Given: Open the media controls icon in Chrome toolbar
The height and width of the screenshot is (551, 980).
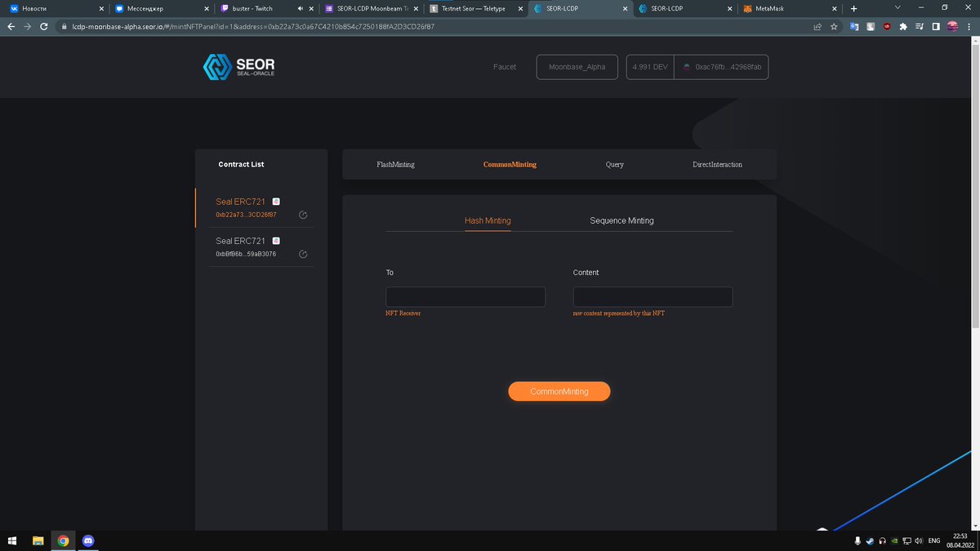Looking at the screenshot, I should point(920,26).
